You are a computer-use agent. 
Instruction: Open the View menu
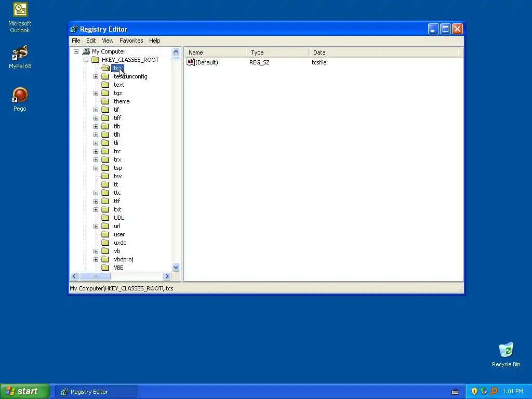click(108, 41)
